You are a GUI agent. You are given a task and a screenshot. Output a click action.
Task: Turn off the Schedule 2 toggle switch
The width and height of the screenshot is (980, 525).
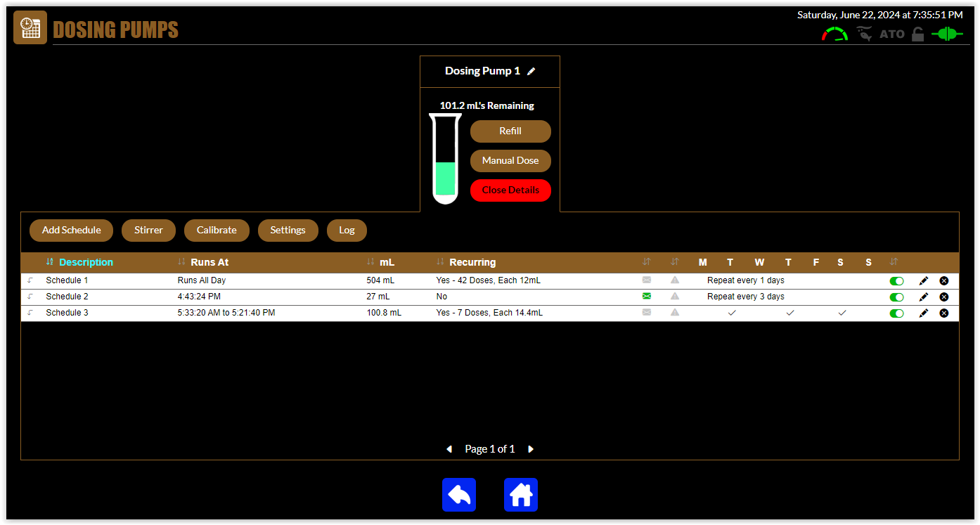896,297
